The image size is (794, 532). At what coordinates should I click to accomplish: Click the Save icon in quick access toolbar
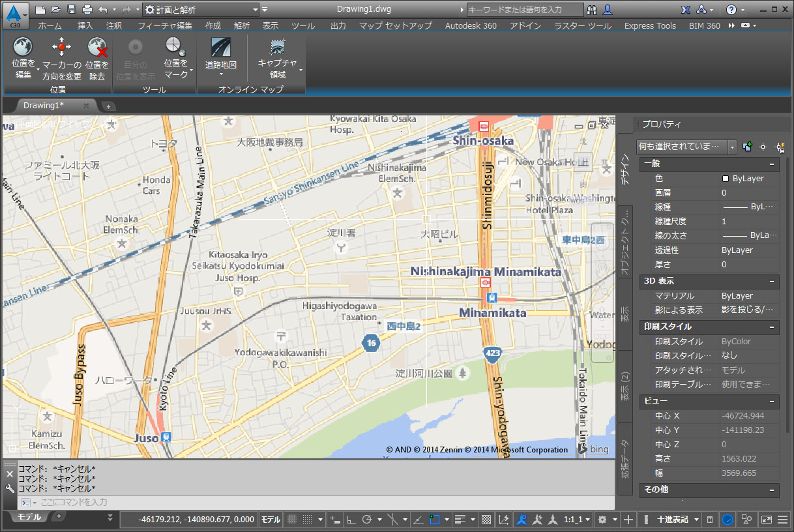click(72, 10)
